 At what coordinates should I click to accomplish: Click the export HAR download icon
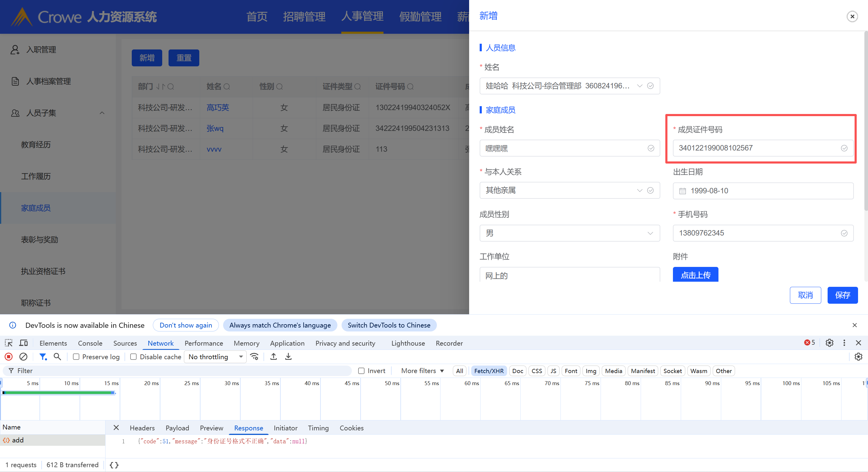[289, 357]
